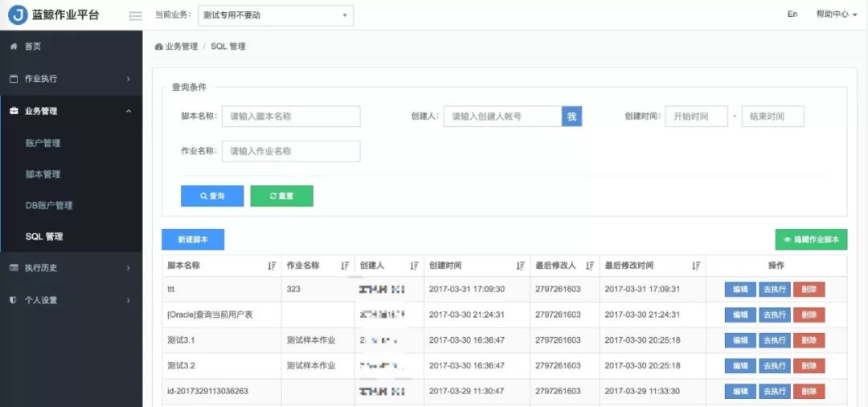Open the 结束时间 date field
Image resolution: width=868 pixels, height=407 pixels.
pyautogui.click(x=773, y=117)
